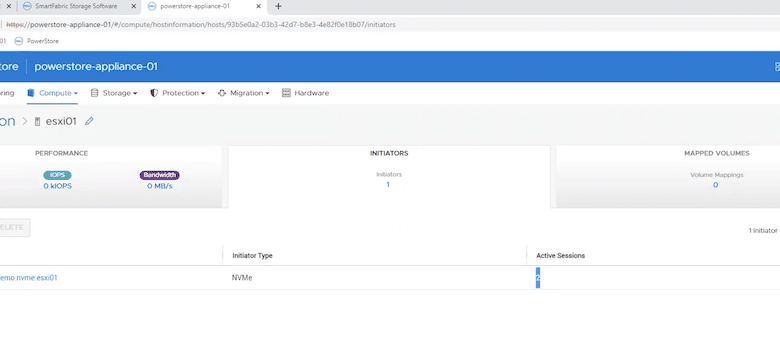780x361 pixels.
Task: Click the Compute book icon
Action: [x=31, y=93]
